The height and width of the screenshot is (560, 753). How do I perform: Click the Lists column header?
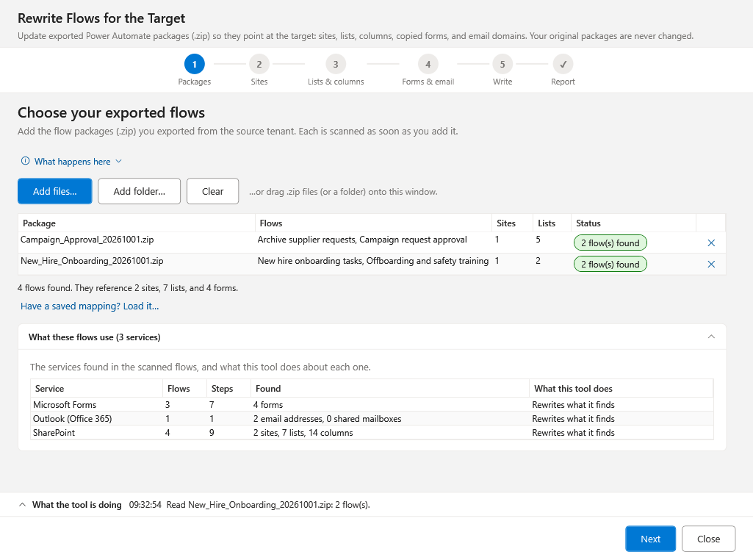coord(552,223)
